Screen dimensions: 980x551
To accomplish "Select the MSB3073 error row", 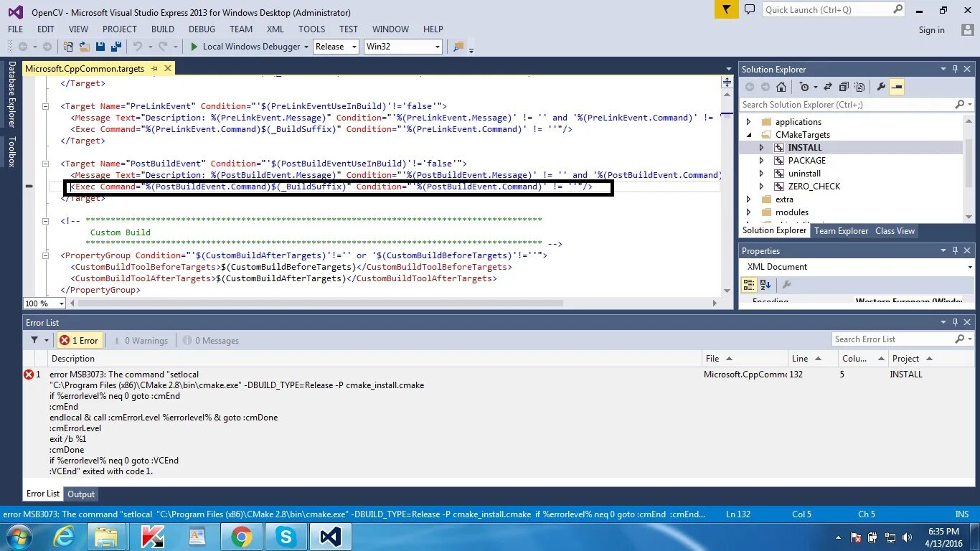I will (498, 423).
